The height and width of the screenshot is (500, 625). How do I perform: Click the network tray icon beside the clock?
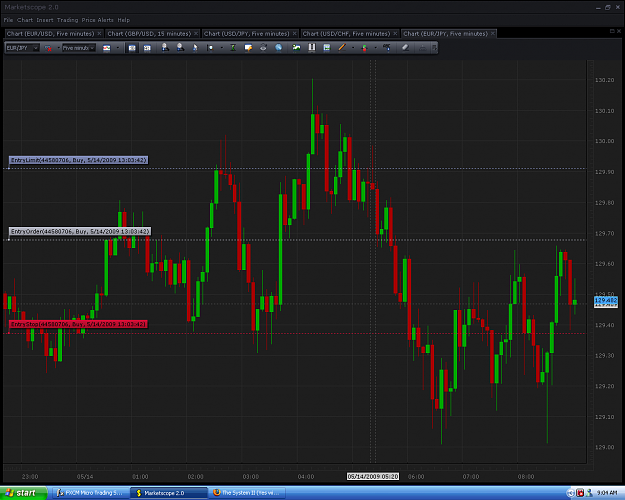click(589, 493)
